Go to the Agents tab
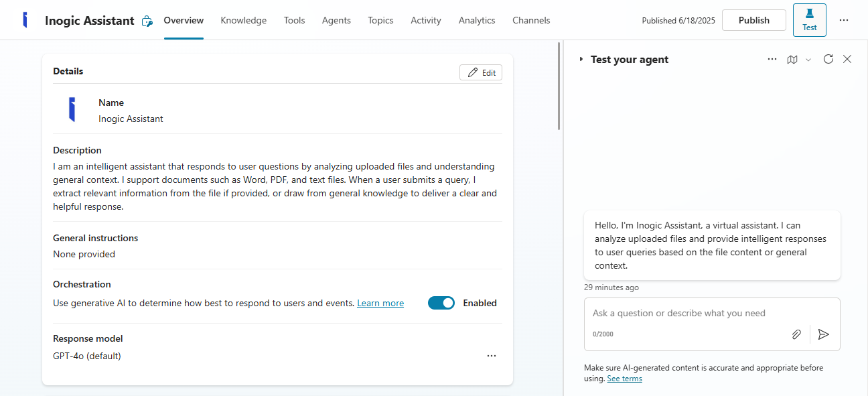This screenshot has width=868, height=396. [x=336, y=20]
